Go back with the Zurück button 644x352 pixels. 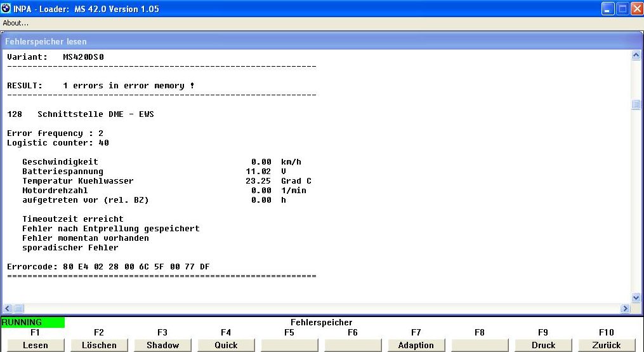pyautogui.click(x=607, y=345)
